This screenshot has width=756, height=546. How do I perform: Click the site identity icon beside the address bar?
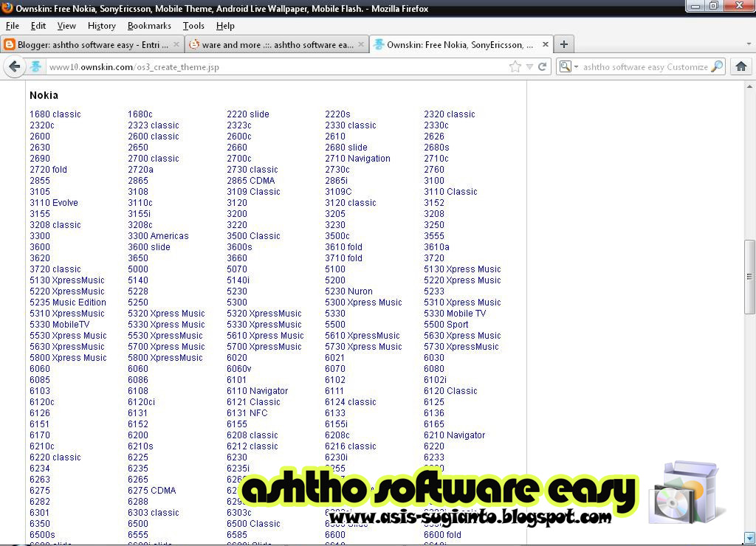[36, 66]
